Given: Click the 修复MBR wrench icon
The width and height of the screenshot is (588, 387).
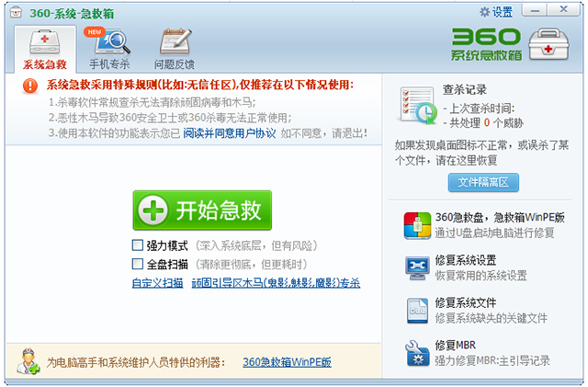Looking at the screenshot, I should point(417,353).
